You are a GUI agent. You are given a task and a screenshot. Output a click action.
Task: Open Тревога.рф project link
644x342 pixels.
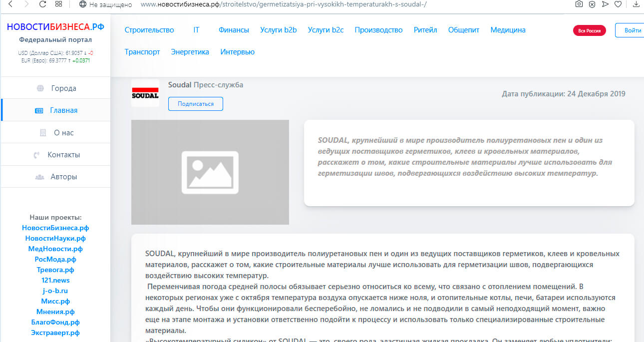point(55,270)
